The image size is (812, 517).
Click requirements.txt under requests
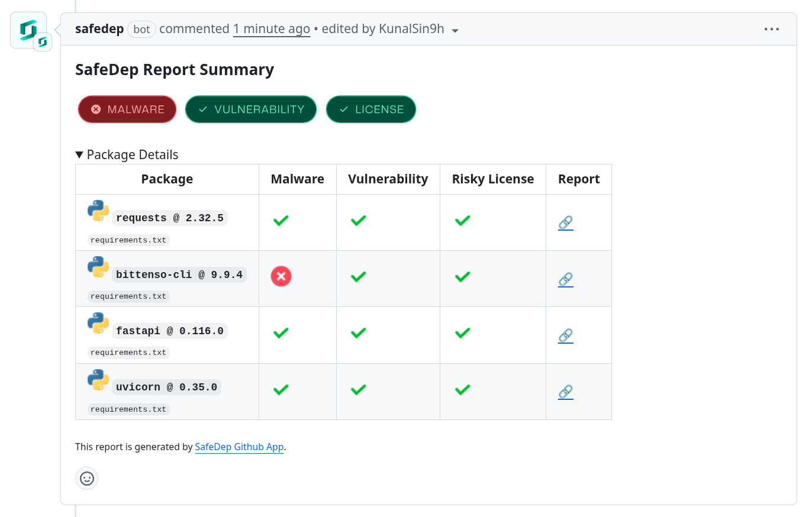128,240
